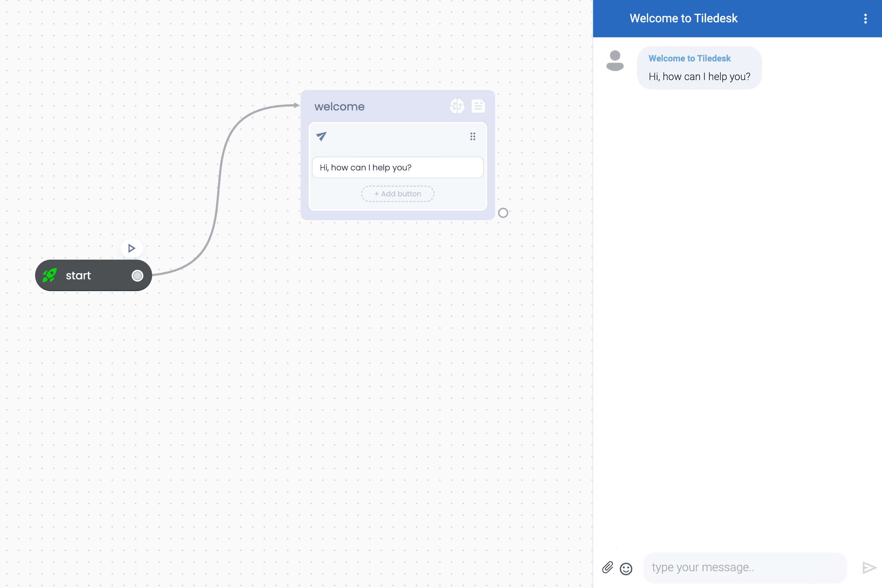Open the emoji picker smiley icon
The height and width of the screenshot is (588, 882).
(x=626, y=569)
